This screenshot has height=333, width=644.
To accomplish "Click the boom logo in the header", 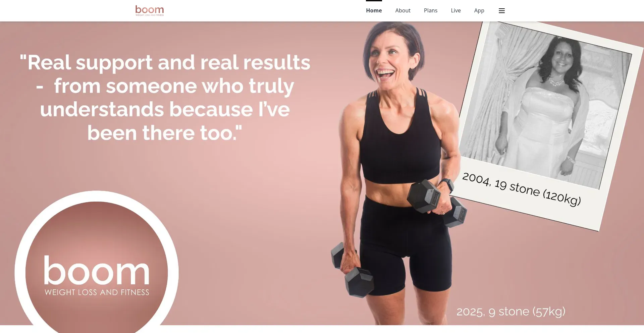I will click(150, 11).
